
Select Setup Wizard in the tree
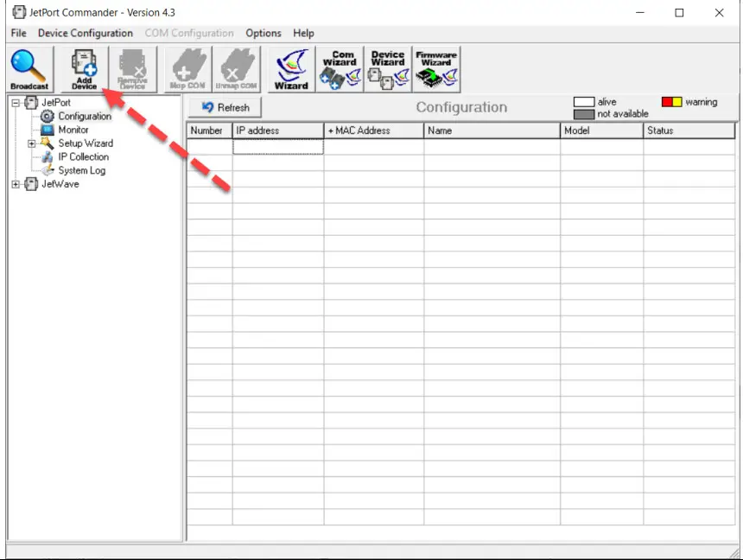[x=86, y=143]
